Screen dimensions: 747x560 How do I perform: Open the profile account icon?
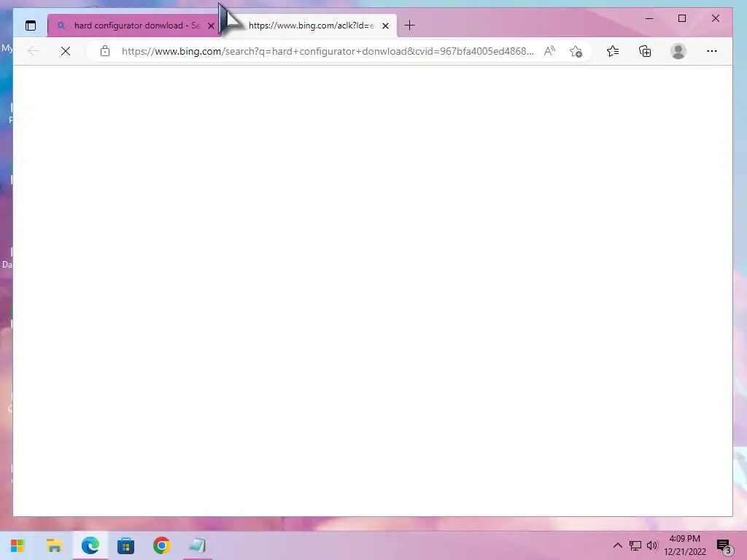678,51
